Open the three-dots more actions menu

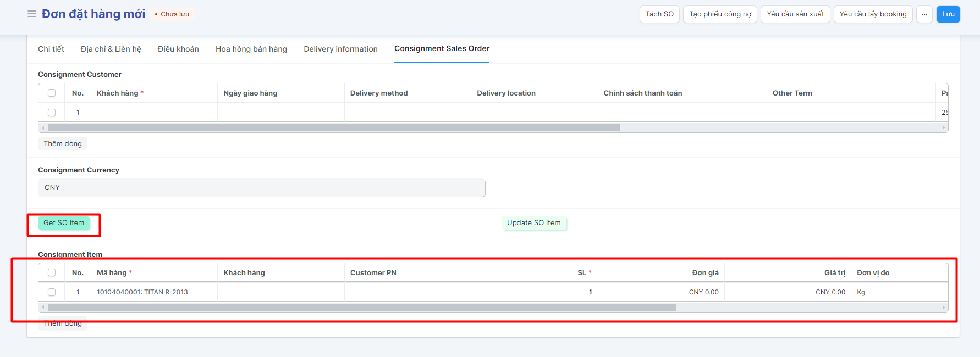click(924, 14)
